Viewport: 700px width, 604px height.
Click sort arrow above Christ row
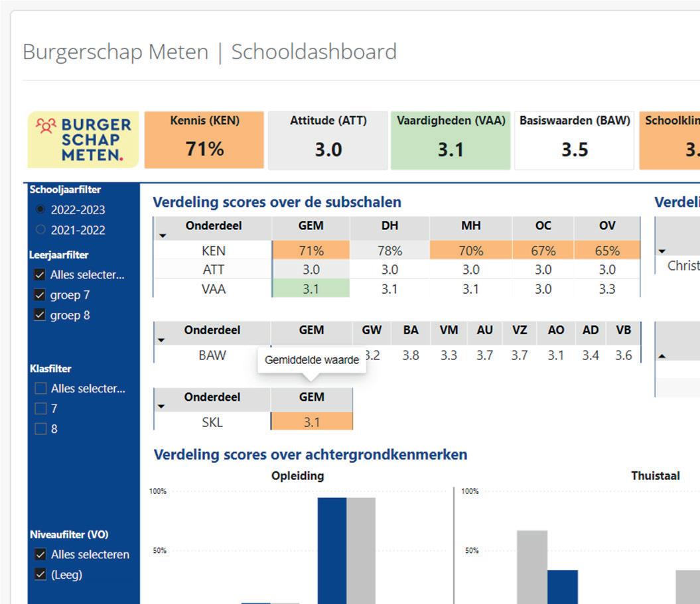click(x=662, y=251)
